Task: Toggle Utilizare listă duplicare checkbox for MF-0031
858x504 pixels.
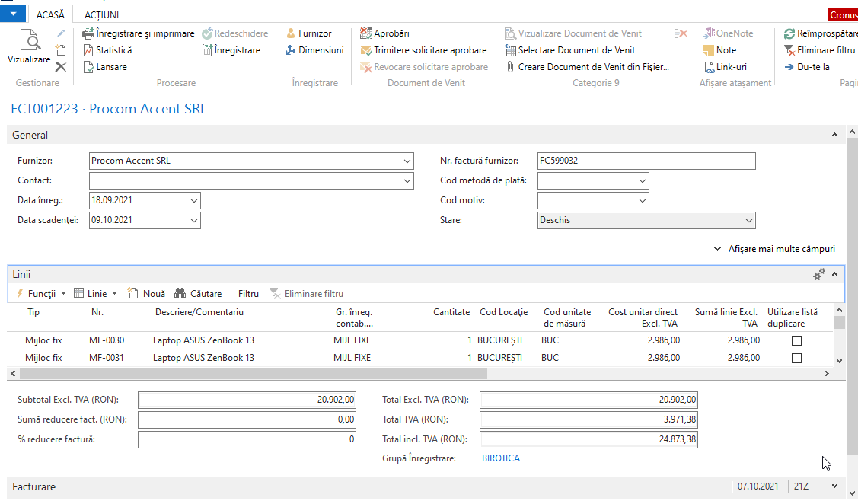Action: point(796,358)
